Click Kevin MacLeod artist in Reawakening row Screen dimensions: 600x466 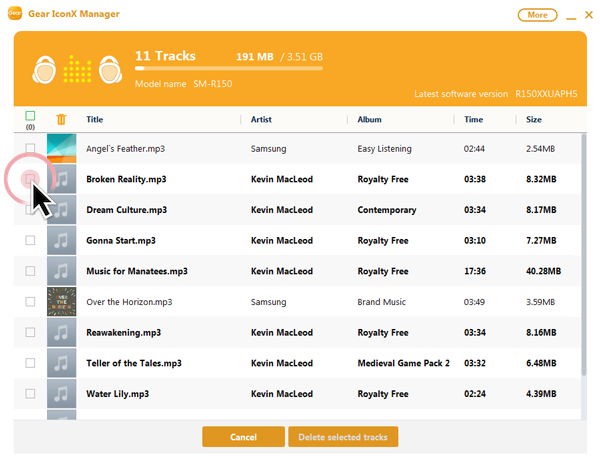pyautogui.click(x=282, y=332)
